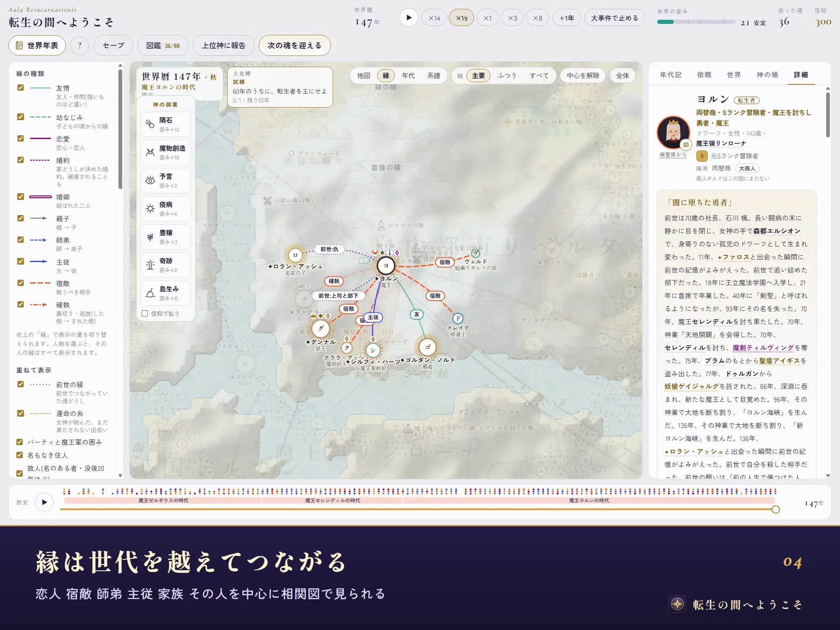
Task: Click the central ヨ node on the map
Action: click(x=386, y=265)
